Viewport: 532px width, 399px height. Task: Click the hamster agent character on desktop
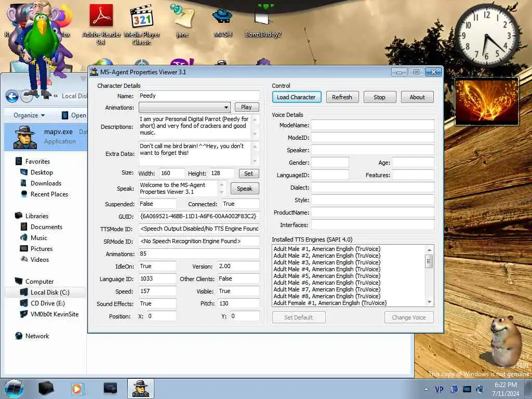505,341
